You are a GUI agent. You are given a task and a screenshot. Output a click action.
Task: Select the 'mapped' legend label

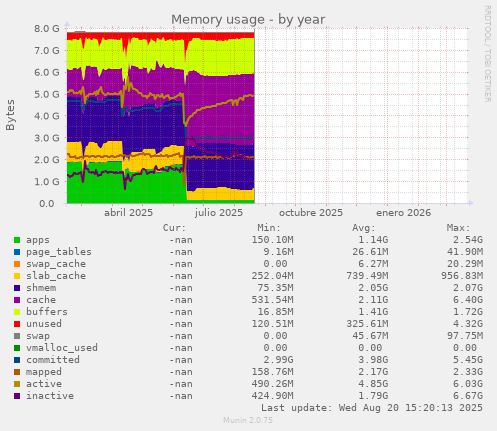tap(44, 372)
